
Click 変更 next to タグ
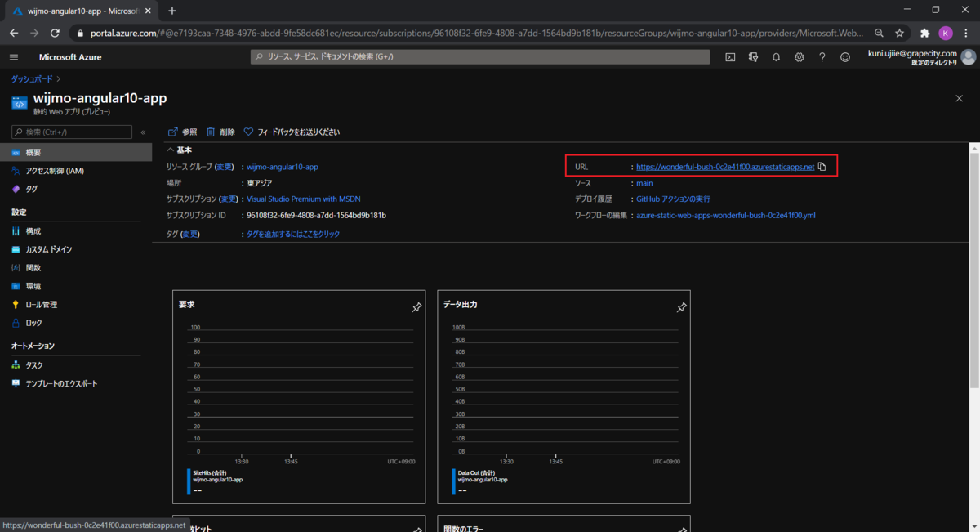click(189, 234)
